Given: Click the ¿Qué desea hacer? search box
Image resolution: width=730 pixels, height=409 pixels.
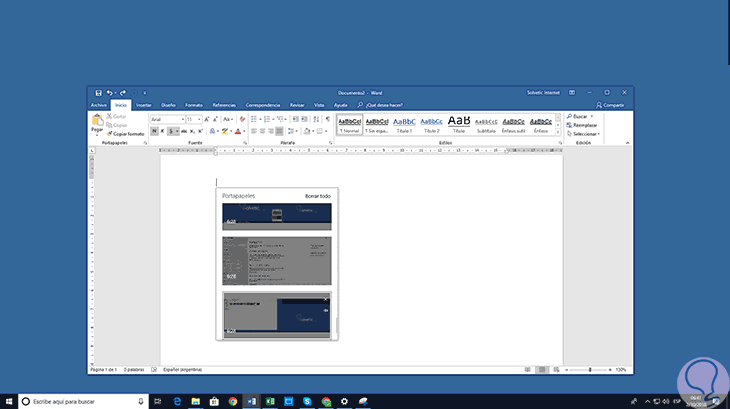Looking at the screenshot, I should pyautogui.click(x=380, y=105).
